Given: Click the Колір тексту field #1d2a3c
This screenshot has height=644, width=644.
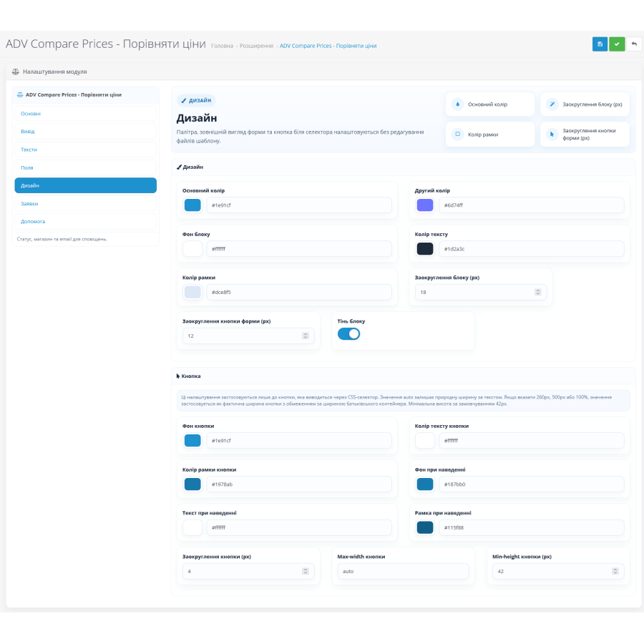Looking at the screenshot, I should tap(532, 248).
